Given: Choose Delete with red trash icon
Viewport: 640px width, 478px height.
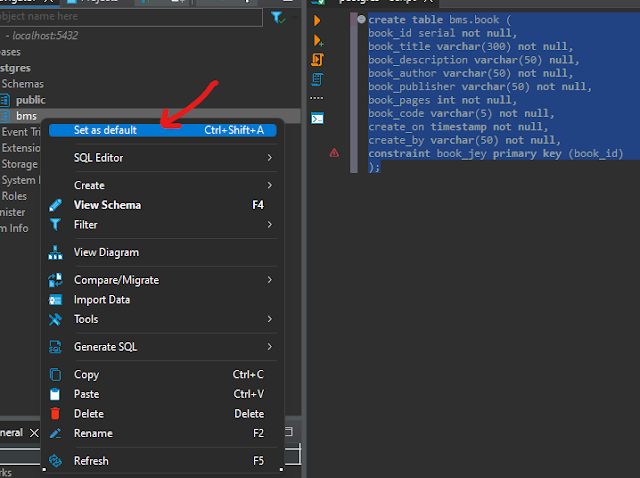Looking at the screenshot, I should [88, 414].
